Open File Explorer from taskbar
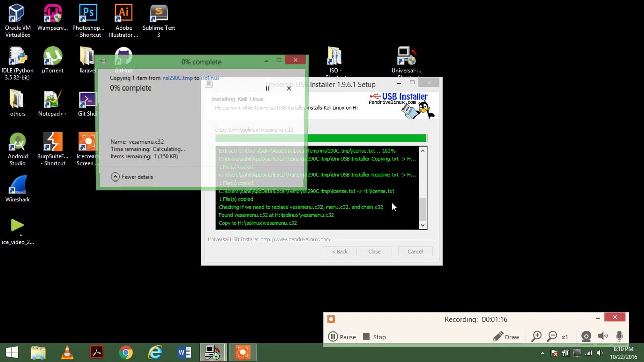This screenshot has height=362, width=644. [38, 352]
